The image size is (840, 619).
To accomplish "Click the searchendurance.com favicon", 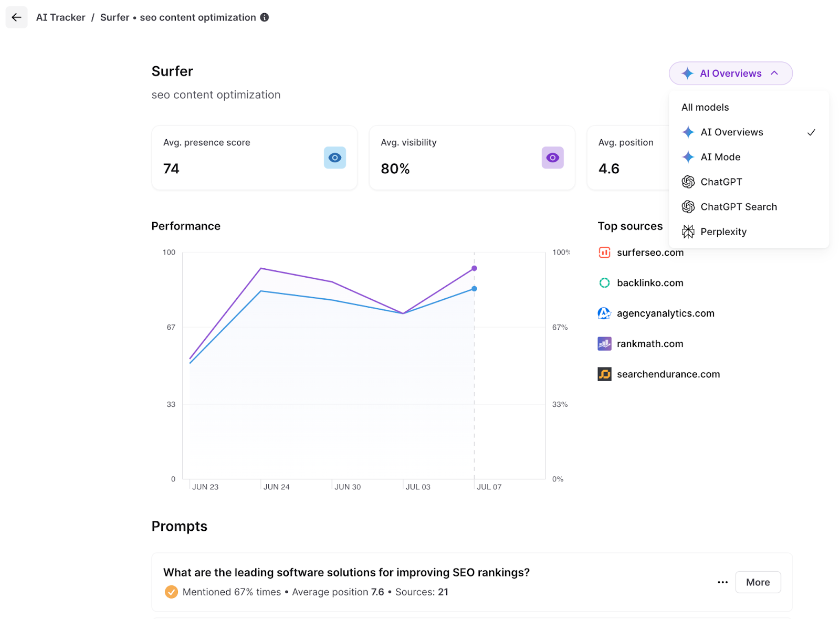I will point(604,374).
